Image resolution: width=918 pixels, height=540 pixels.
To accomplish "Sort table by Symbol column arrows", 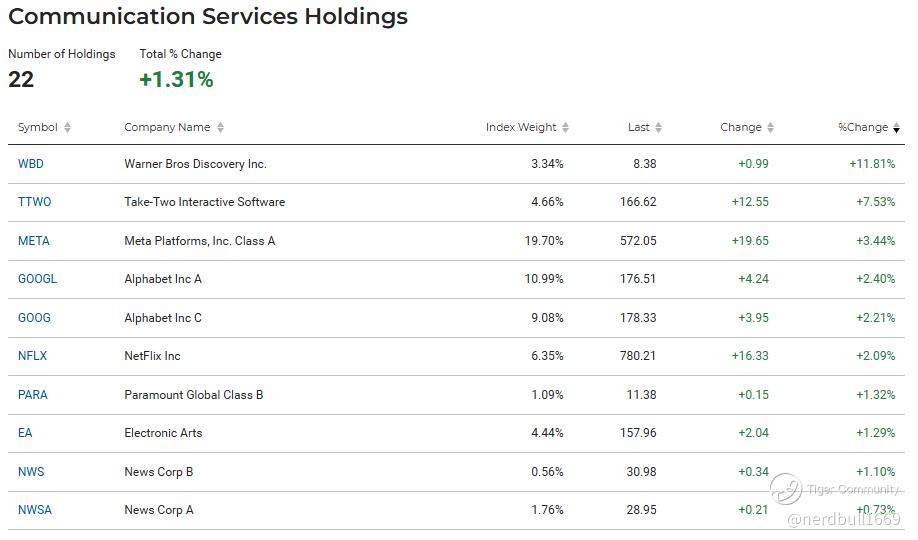I will click(x=68, y=128).
